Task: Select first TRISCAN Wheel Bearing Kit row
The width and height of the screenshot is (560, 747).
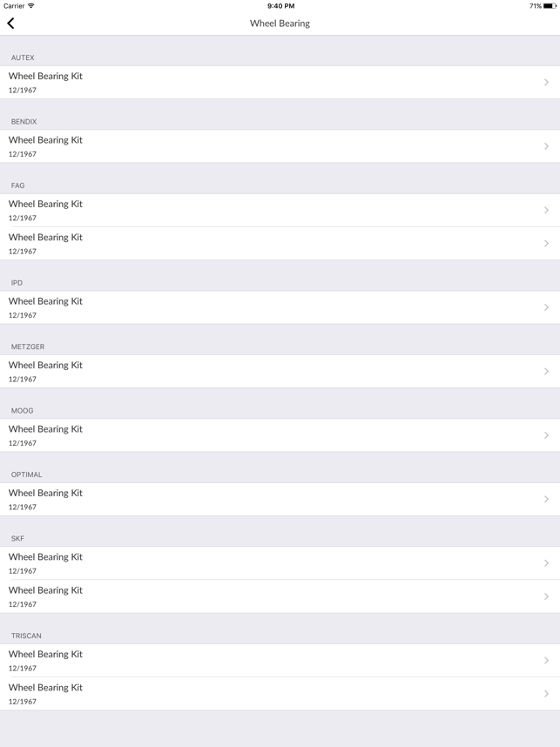Action: [280, 660]
